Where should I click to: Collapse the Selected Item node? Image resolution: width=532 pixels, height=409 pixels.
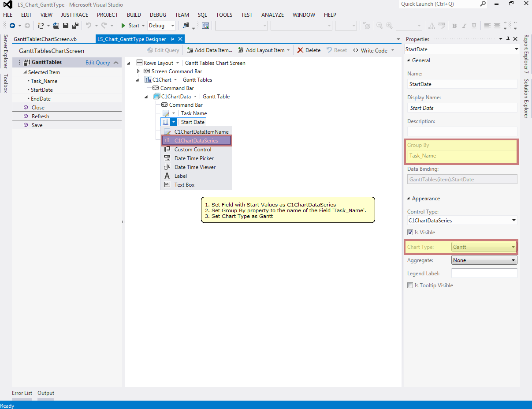click(x=25, y=72)
